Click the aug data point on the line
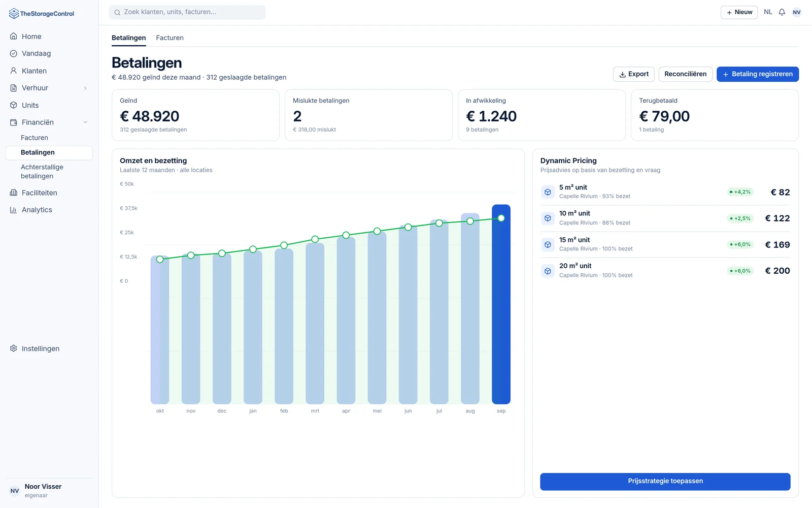The height and width of the screenshot is (508, 812). click(x=470, y=221)
